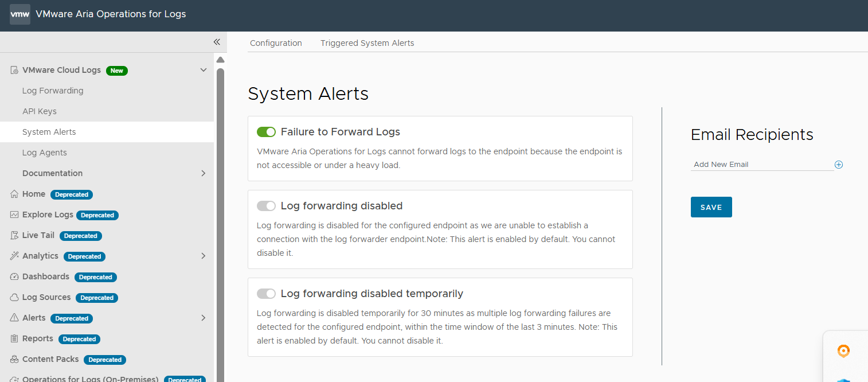Disable the Failure to Forward Logs toggle
Image resolution: width=868 pixels, height=382 pixels.
pyautogui.click(x=267, y=132)
